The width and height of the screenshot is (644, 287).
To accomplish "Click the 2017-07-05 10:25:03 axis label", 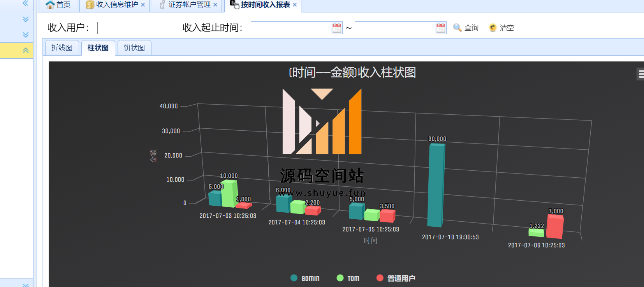I will (x=371, y=229).
